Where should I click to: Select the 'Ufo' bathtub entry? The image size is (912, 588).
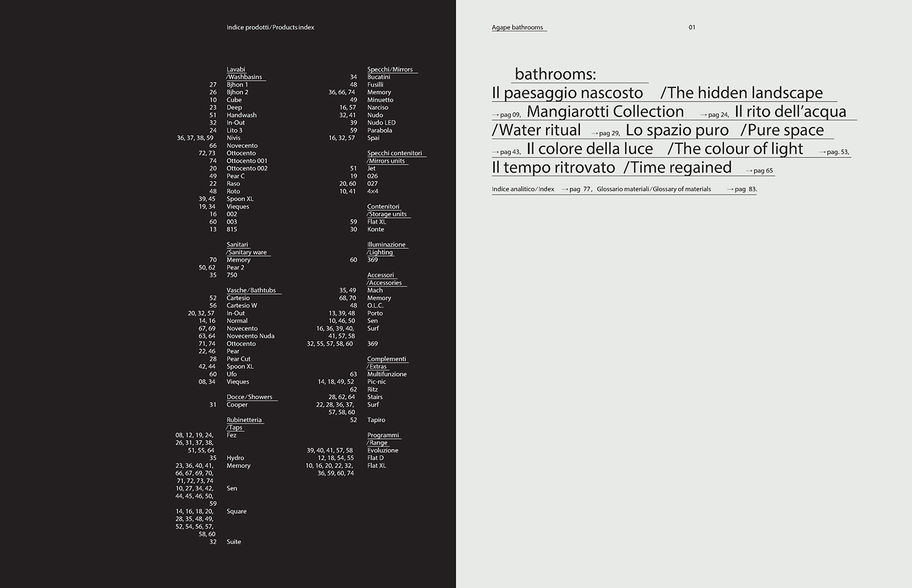point(231,374)
